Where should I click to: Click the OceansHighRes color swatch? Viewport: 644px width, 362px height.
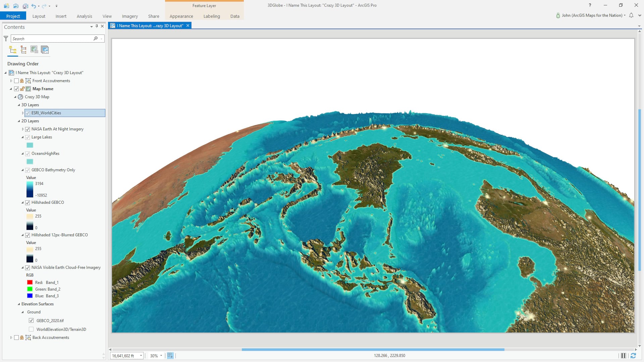[x=30, y=162]
